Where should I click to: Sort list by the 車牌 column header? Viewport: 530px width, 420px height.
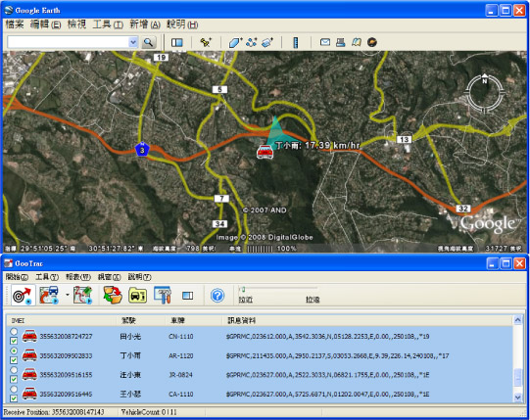pyautogui.click(x=193, y=320)
